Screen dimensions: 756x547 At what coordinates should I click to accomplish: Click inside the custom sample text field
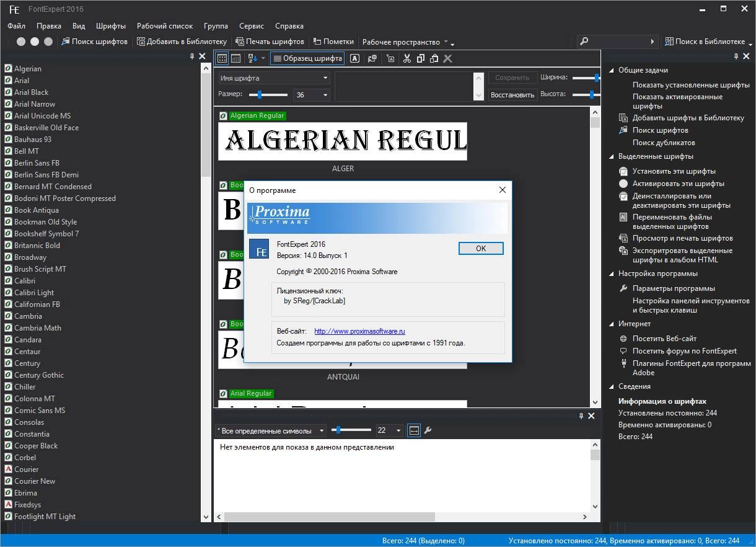click(404, 86)
